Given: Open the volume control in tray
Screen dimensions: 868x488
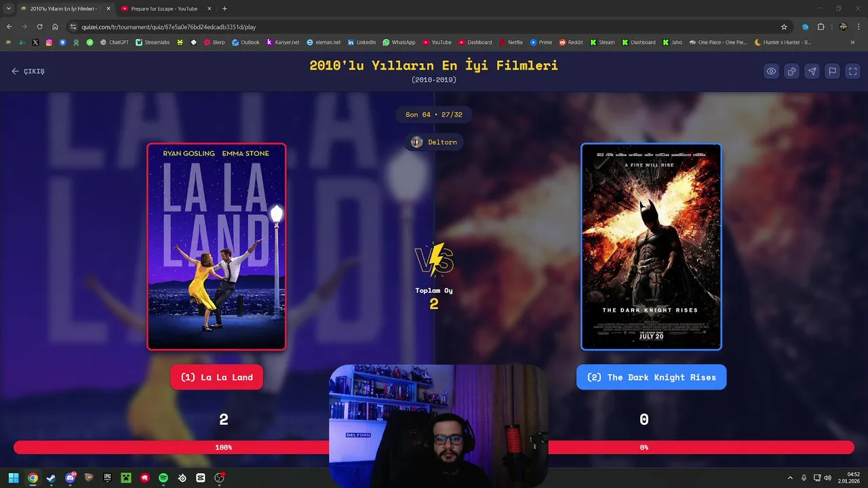Looking at the screenshot, I should [827, 478].
